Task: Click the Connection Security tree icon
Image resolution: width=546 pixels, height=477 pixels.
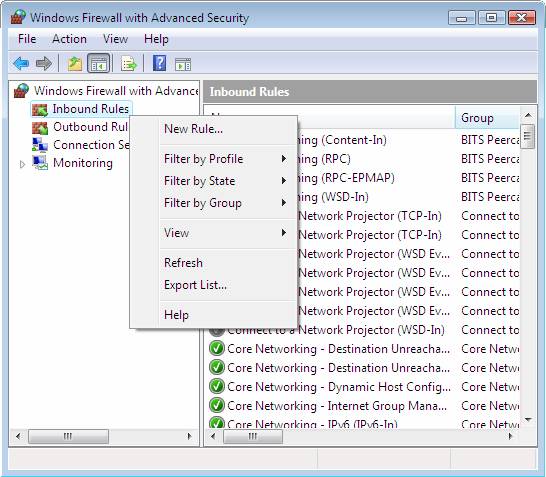Action: 40,145
